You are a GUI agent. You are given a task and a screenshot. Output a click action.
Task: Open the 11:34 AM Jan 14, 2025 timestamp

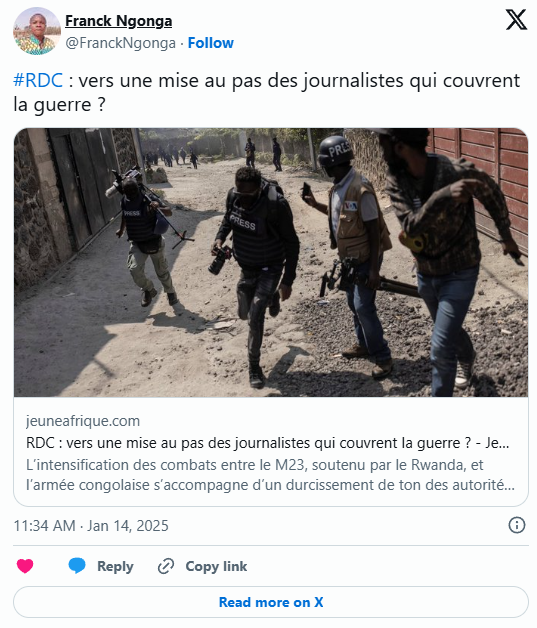pyautogui.click(x=91, y=525)
